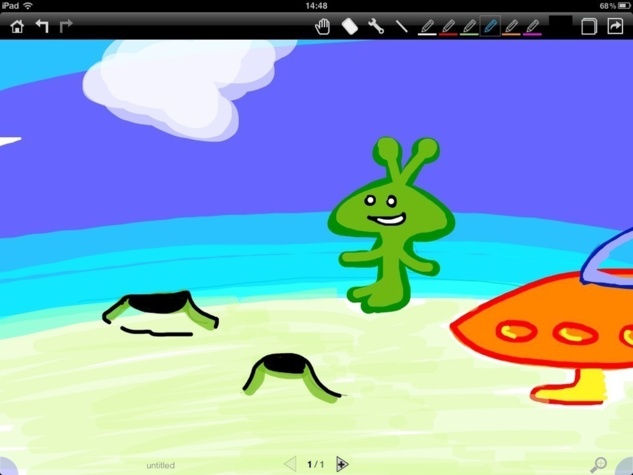
Task: Choose the green pen
Action: (x=469, y=27)
